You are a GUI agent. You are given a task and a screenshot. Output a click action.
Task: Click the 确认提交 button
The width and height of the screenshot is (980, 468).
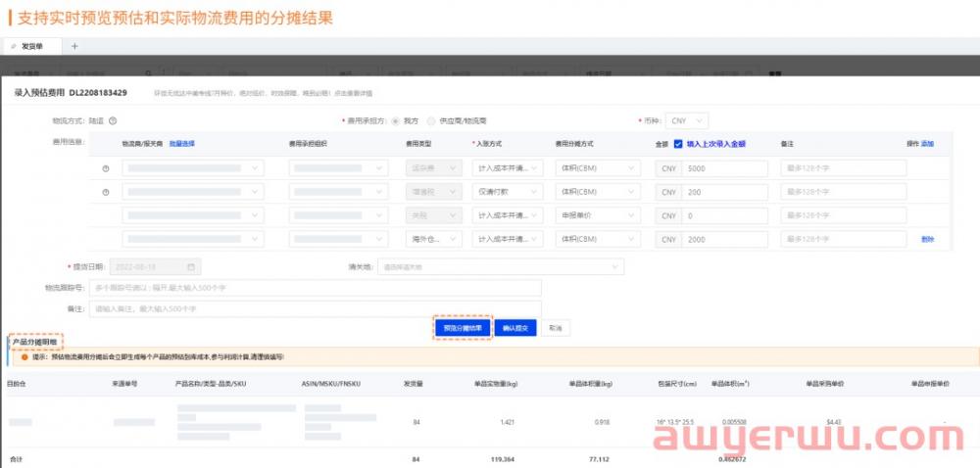click(x=515, y=328)
